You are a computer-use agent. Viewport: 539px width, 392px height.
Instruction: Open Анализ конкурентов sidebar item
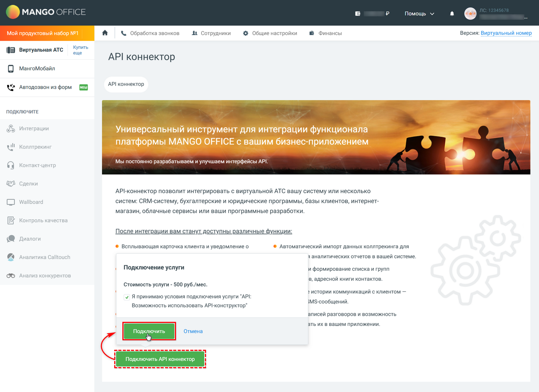pyautogui.click(x=47, y=276)
